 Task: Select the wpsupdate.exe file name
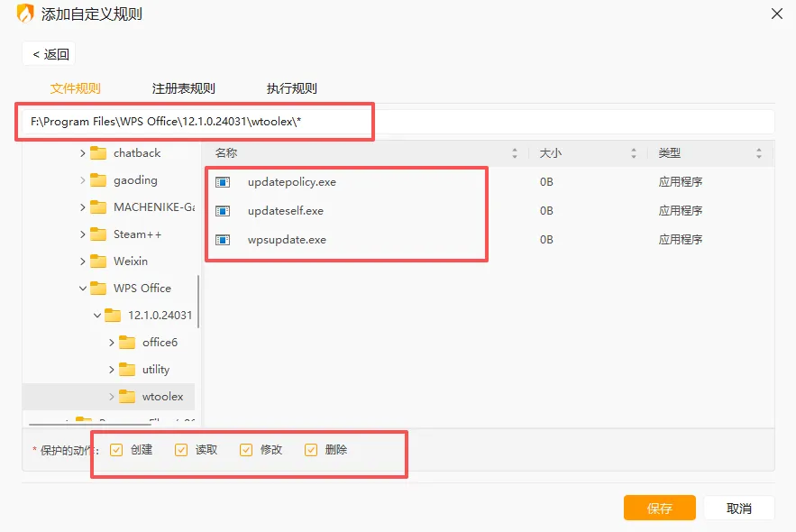[287, 240]
